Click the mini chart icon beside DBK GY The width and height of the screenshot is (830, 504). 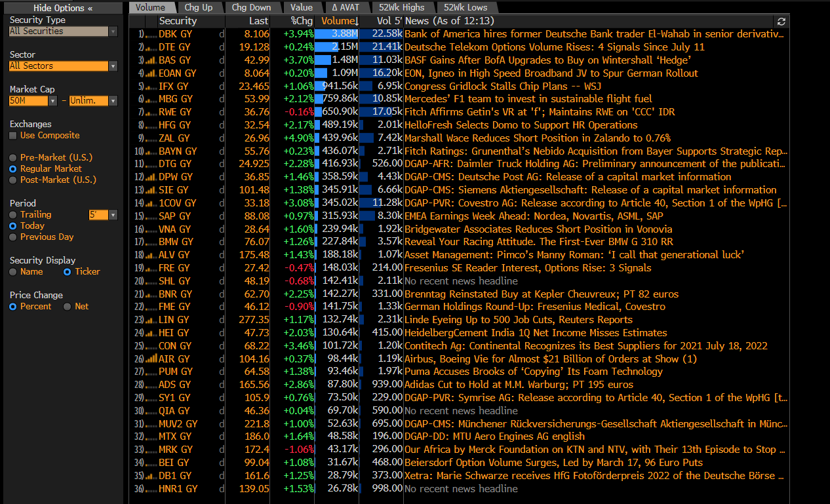point(151,34)
